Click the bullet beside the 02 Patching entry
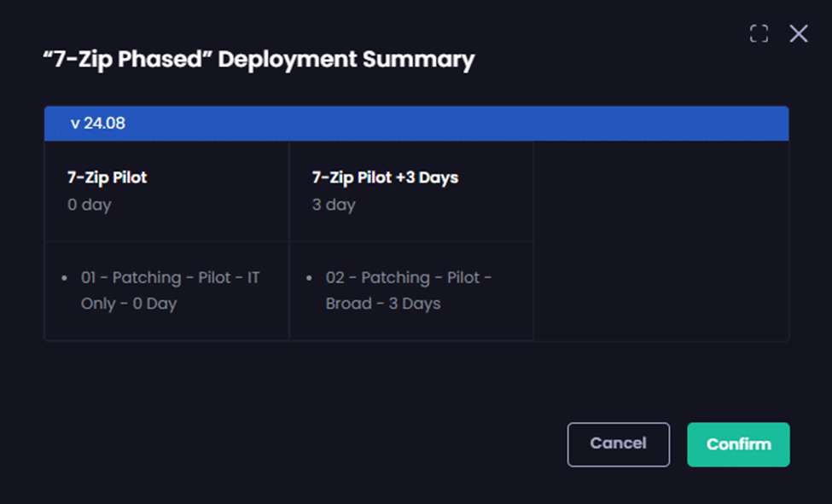 coord(310,279)
